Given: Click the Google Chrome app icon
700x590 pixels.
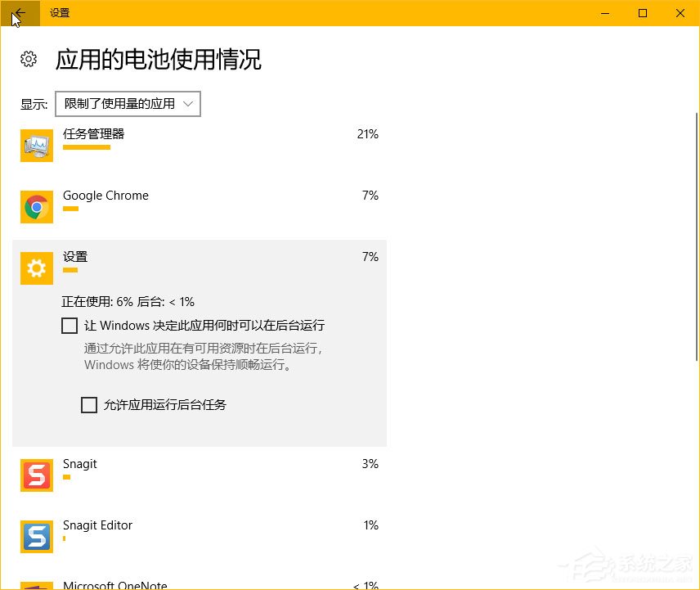Looking at the screenshot, I should 36,206.
